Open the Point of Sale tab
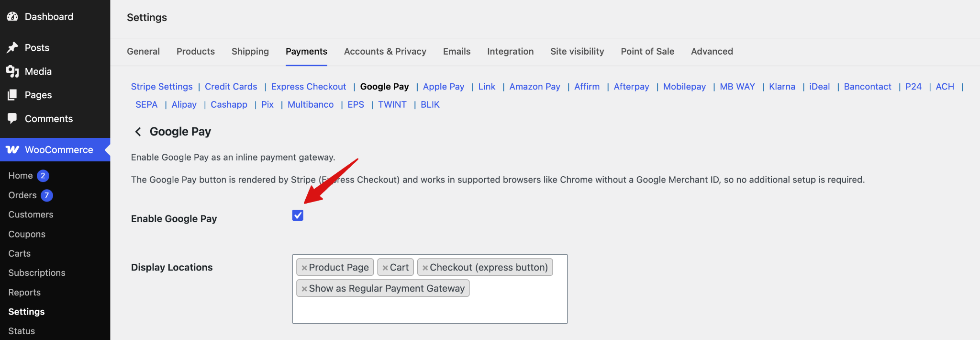 coord(647,51)
